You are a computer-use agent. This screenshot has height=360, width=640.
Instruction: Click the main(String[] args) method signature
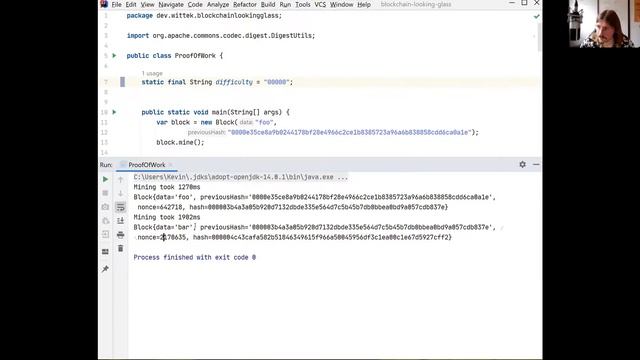[x=216, y=112]
